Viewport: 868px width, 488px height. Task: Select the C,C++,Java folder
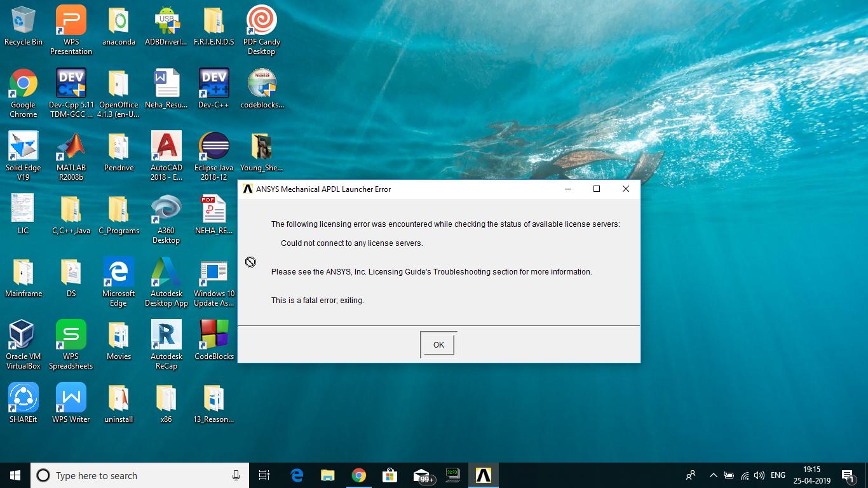(x=71, y=215)
